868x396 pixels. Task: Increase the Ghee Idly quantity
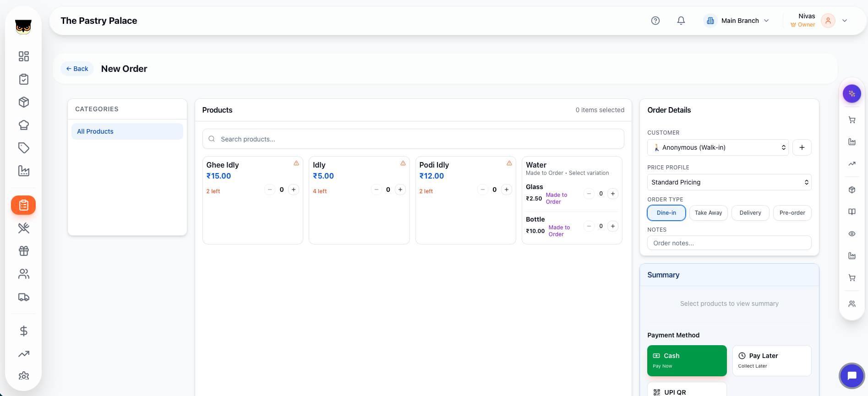click(294, 190)
